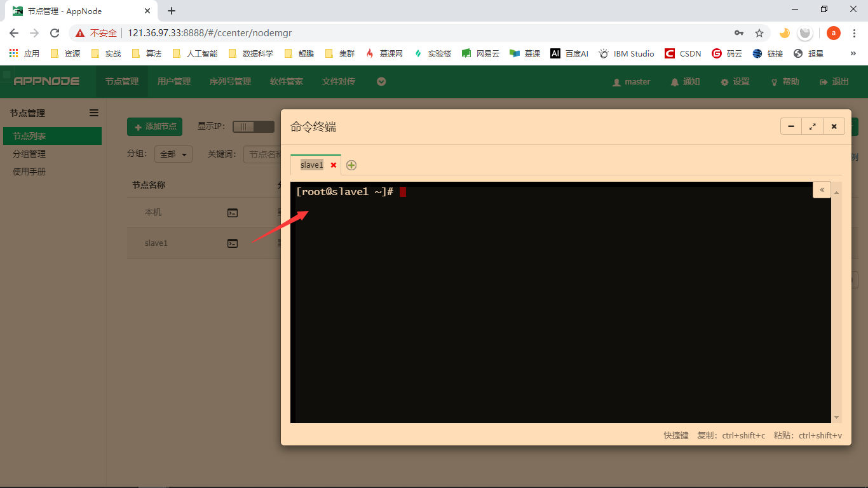Open 帮助 help lightbulb
868x488 pixels.
point(785,82)
